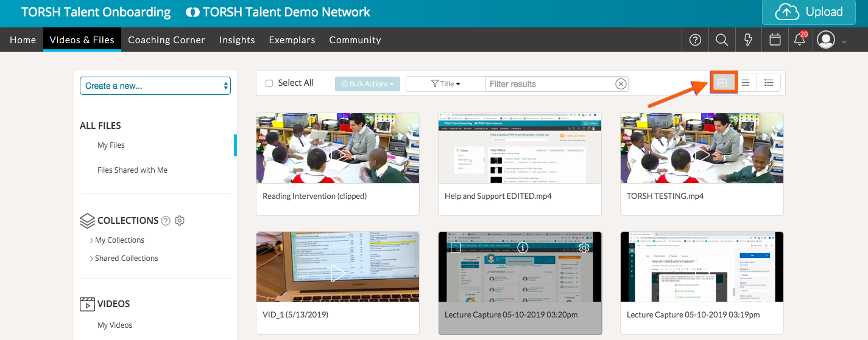Open Files Shared with Me link
868x340 pixels.
pos(132,170)
